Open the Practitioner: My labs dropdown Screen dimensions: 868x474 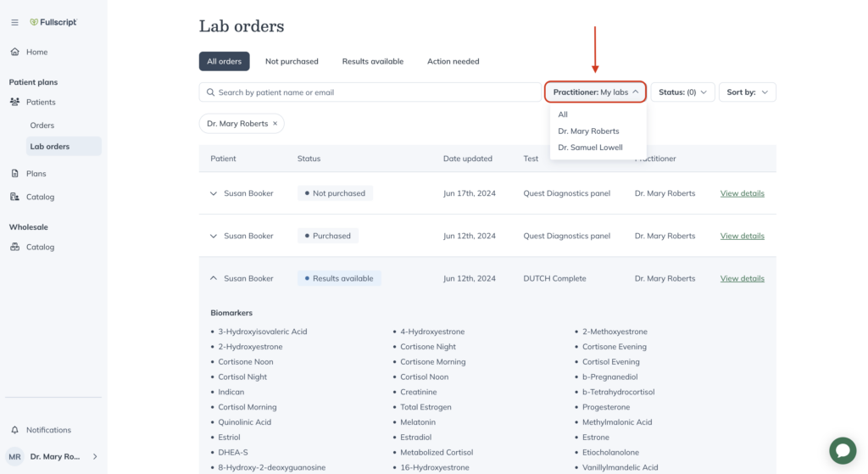point(596,92)
